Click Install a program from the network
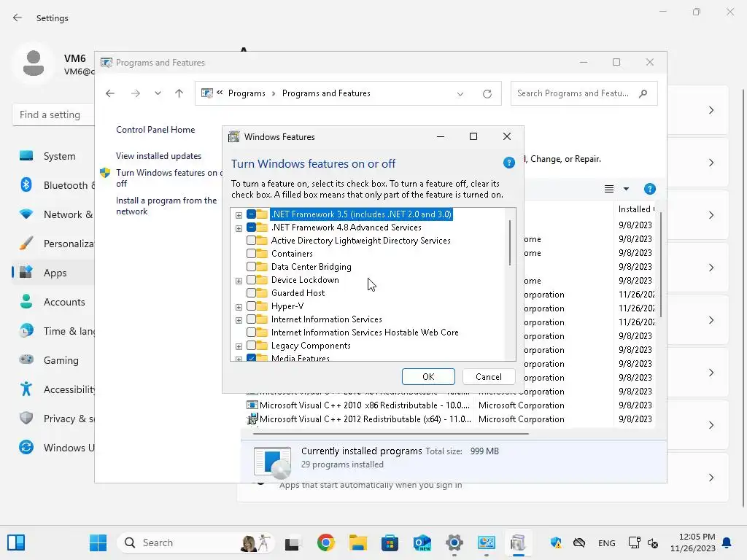Image resolution: width=747 pixels, height=560 pixels. click(x=166, y=206)
